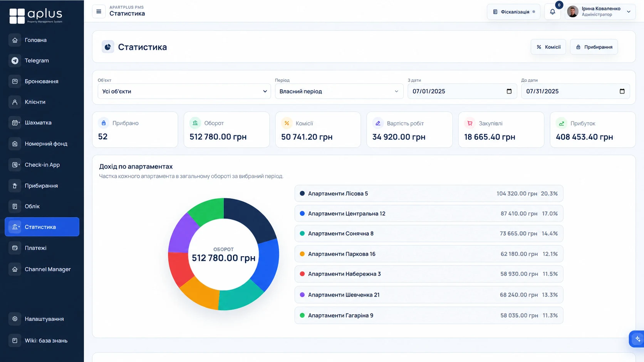Open Check-in App in sidebar
644x362 pixels.
(x=42, y=165)
